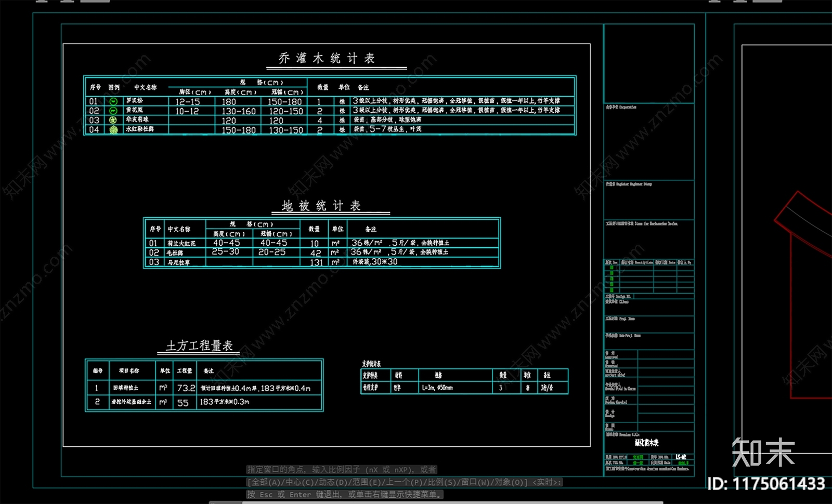
Task: Select the legend symbol for 水红勒杜鹃 row
Action: [x=113, y=130]
